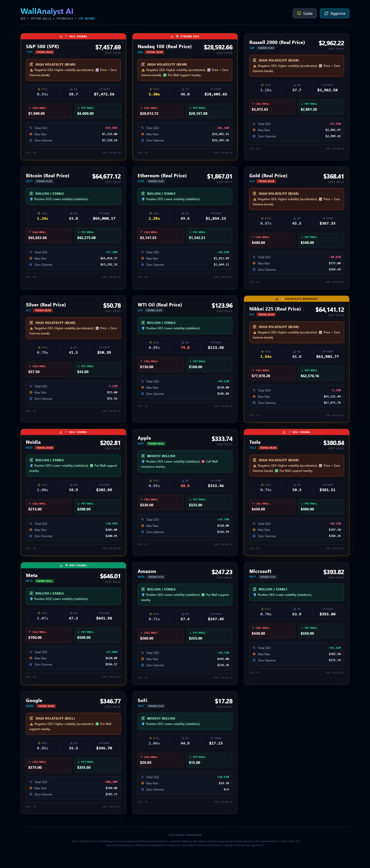Click the COT REPORT link in header

tap(87, 19)
